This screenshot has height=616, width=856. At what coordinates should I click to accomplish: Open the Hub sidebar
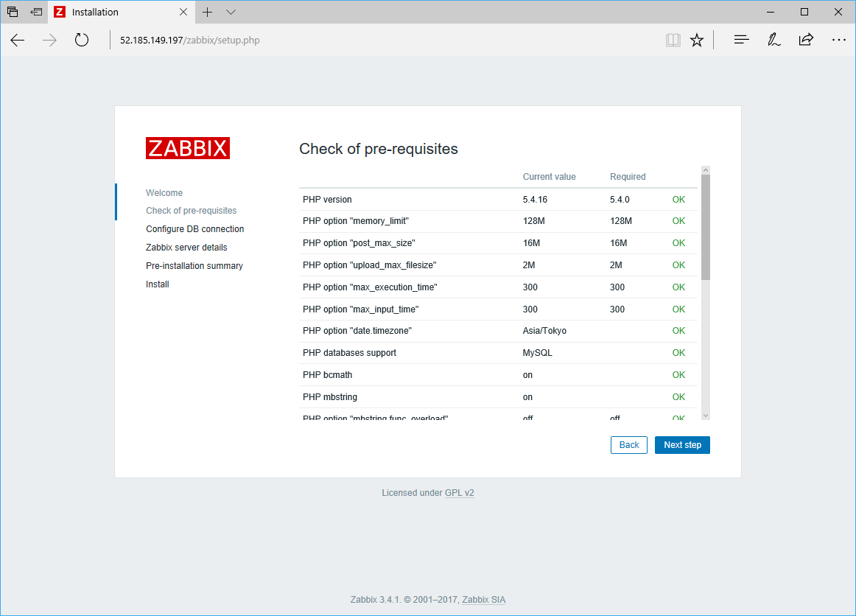(x=741, y=40)
